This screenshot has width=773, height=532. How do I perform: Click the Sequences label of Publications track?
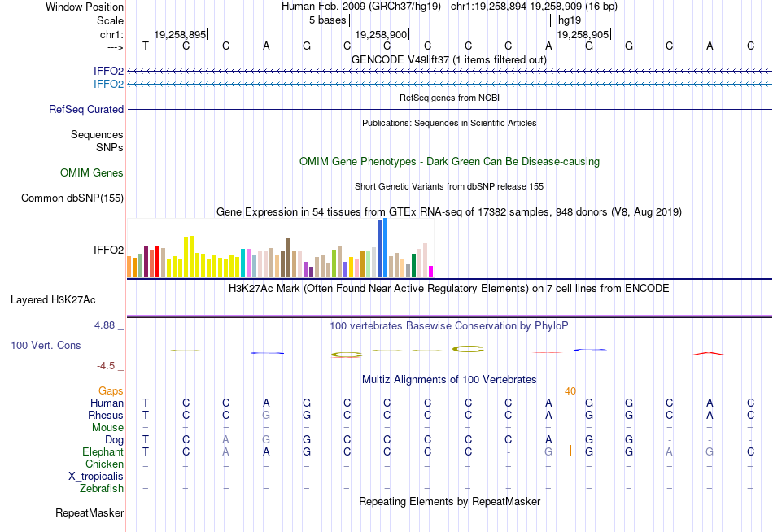(97, 134)
